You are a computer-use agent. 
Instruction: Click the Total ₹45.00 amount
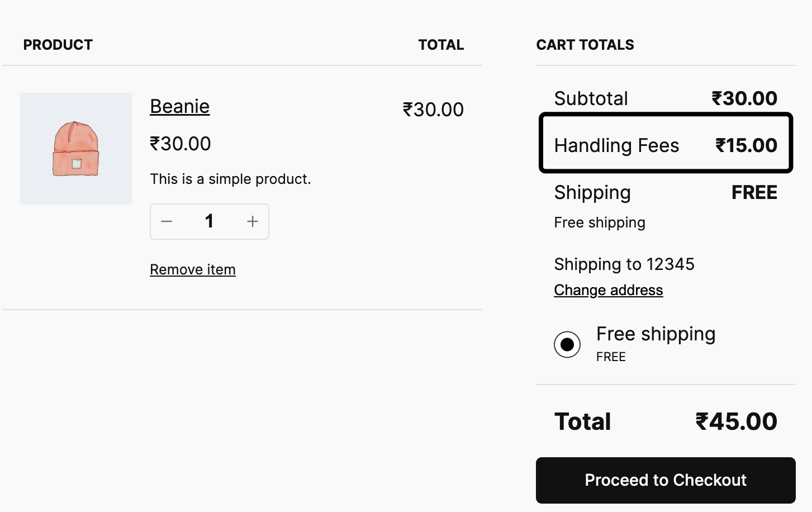point(736,421)
